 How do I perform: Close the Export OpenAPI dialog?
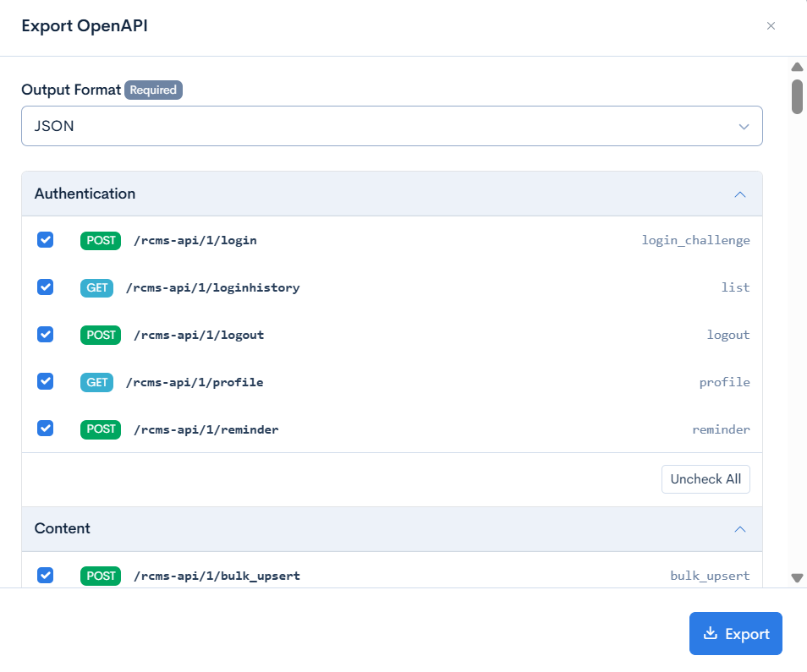[771, 26]
